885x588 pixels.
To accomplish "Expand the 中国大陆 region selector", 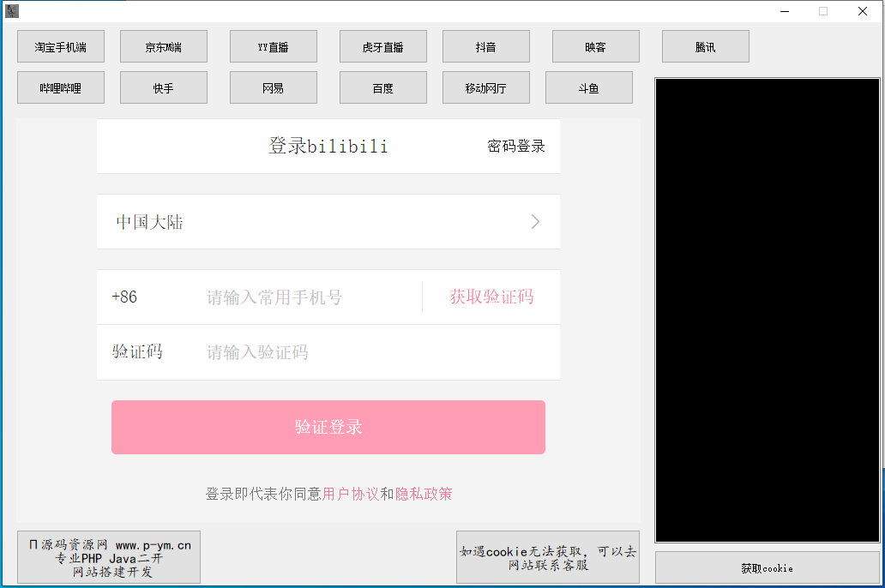I will [328, 222].
